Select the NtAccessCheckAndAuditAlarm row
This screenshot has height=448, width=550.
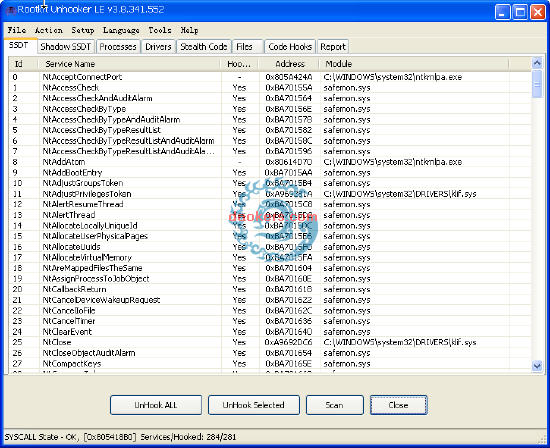coord(270,98)
